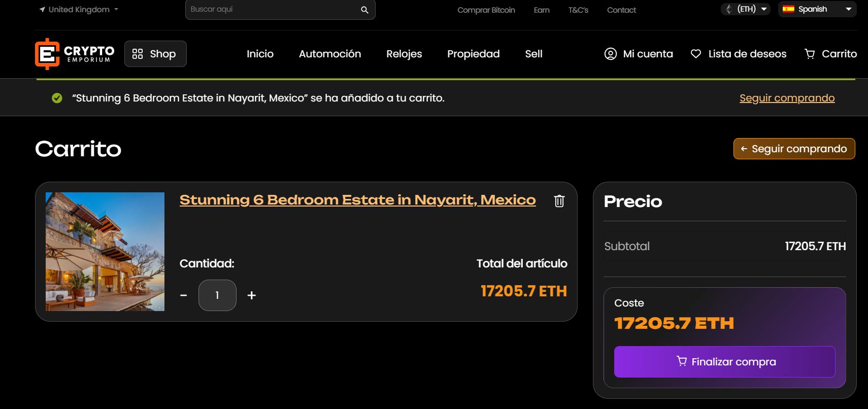Click Seguir comprando in the notification bar

[x=787, y=98]
